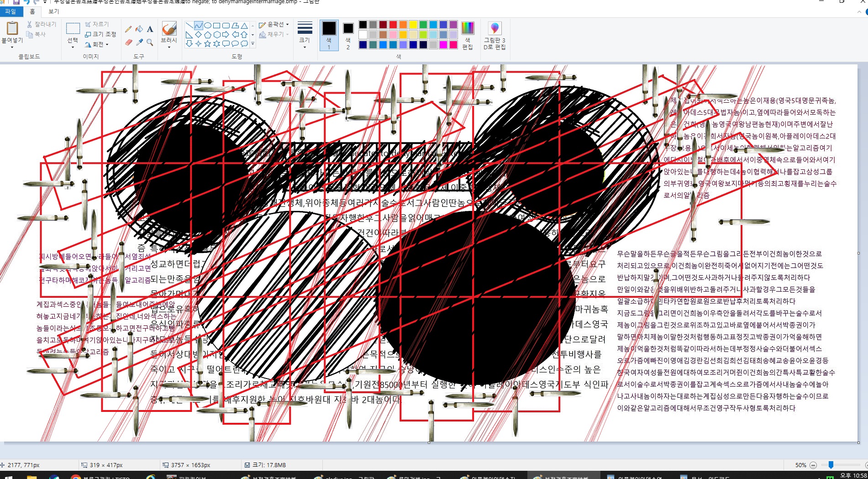The width and height of the screenshot is (868, 479).
Task: Choose the Diamond shape
Action: click(198, 34)
